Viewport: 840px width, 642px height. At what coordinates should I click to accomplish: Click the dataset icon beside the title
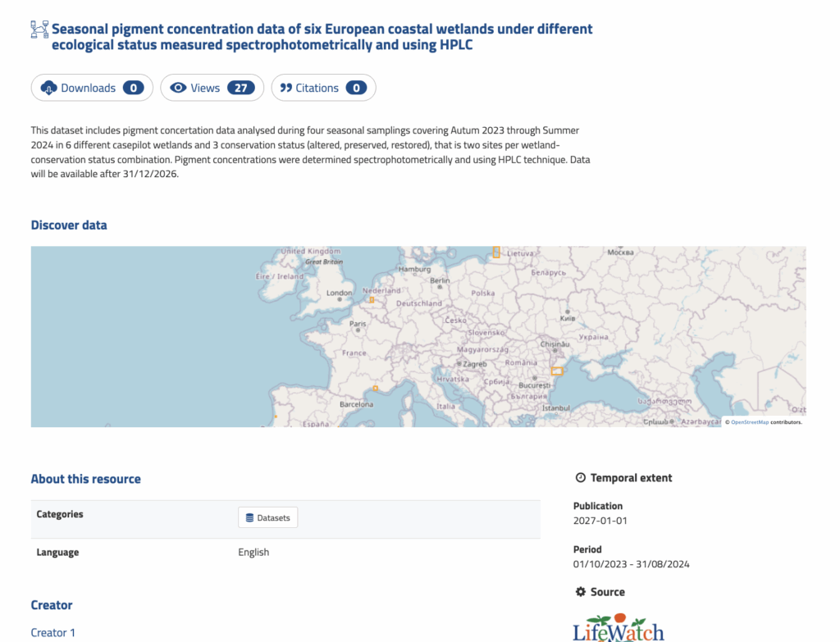39,30
